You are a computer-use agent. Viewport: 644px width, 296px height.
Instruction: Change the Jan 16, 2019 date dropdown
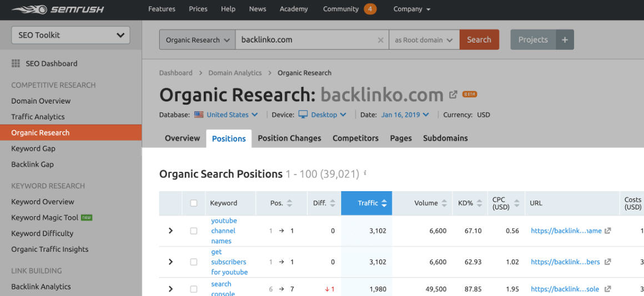point(405,115)
